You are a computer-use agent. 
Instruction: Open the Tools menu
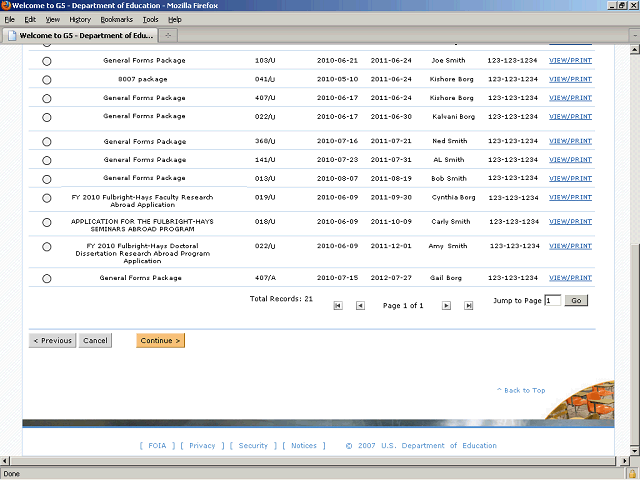tap(150, 19)
